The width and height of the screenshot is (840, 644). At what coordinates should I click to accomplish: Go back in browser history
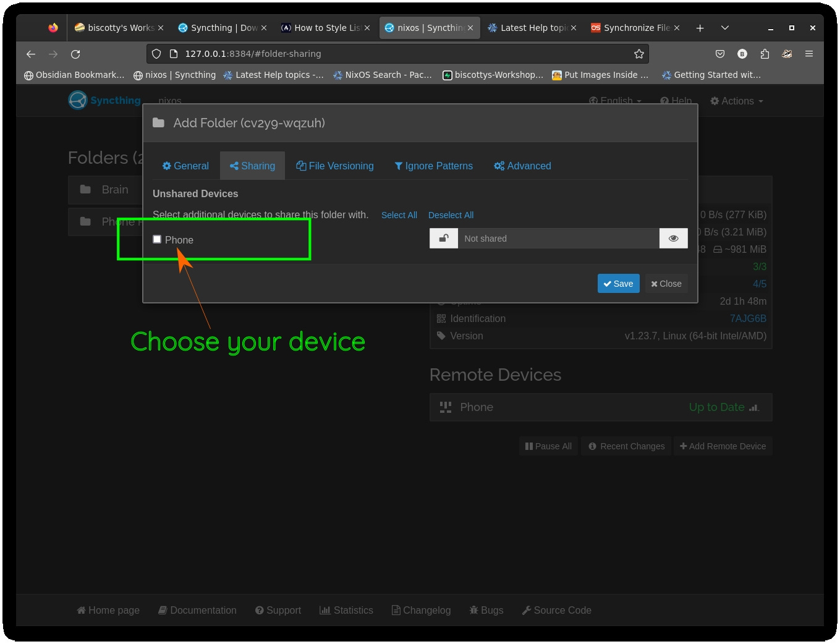click(31, 54)
